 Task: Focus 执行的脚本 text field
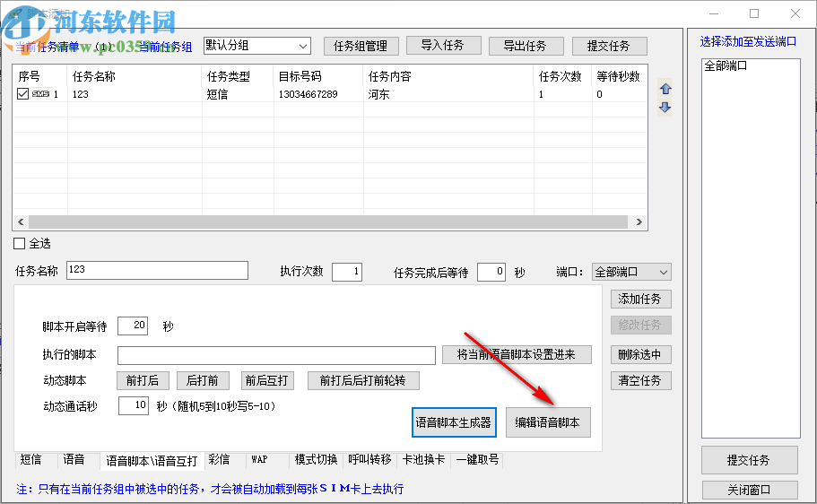point(277,355)
